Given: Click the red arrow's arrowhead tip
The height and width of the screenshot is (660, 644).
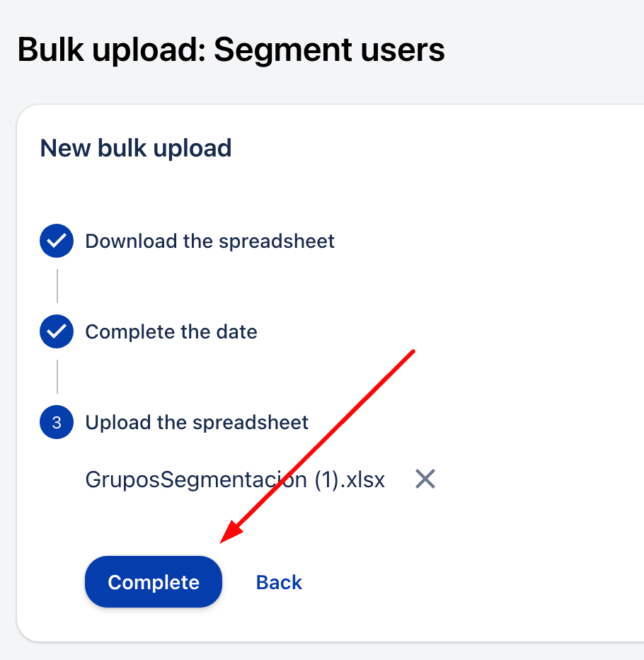Looking at the screenshot, I should (x=223, y=542).
